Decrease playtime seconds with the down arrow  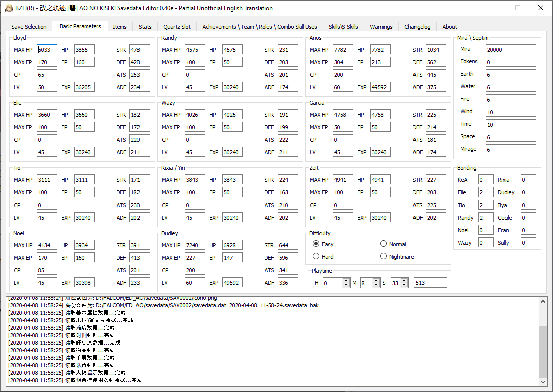(x=404, y=285)
